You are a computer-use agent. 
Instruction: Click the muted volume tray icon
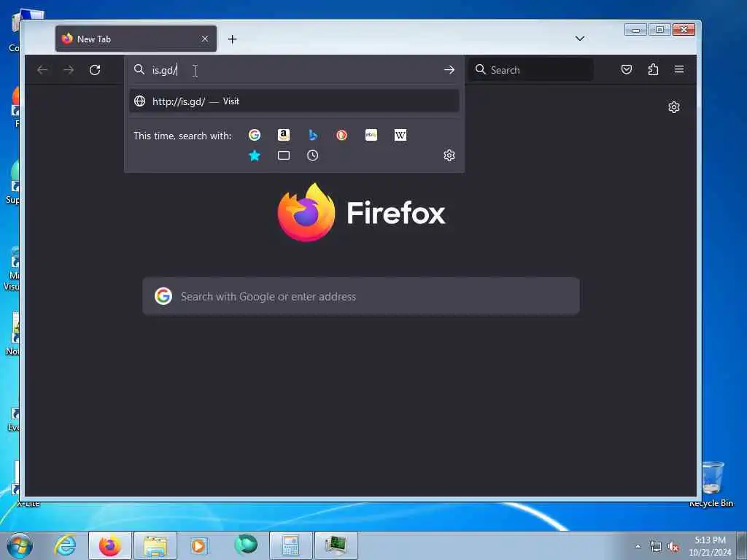673,547
